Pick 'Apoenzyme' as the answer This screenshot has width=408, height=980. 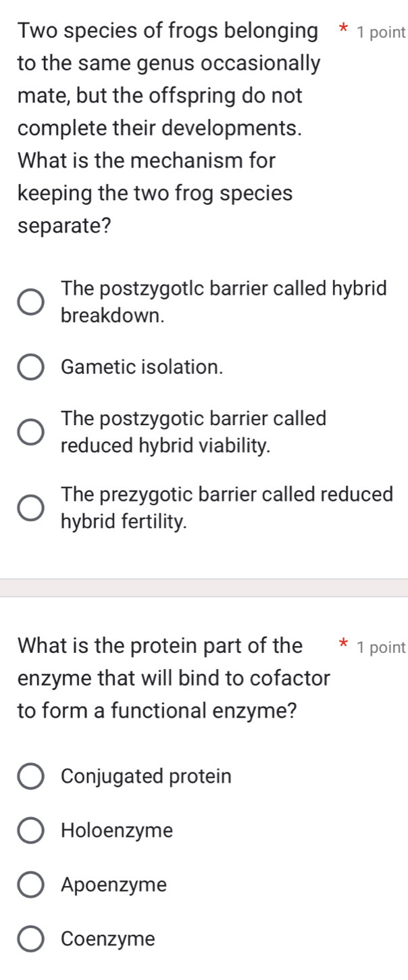(29, 884)
